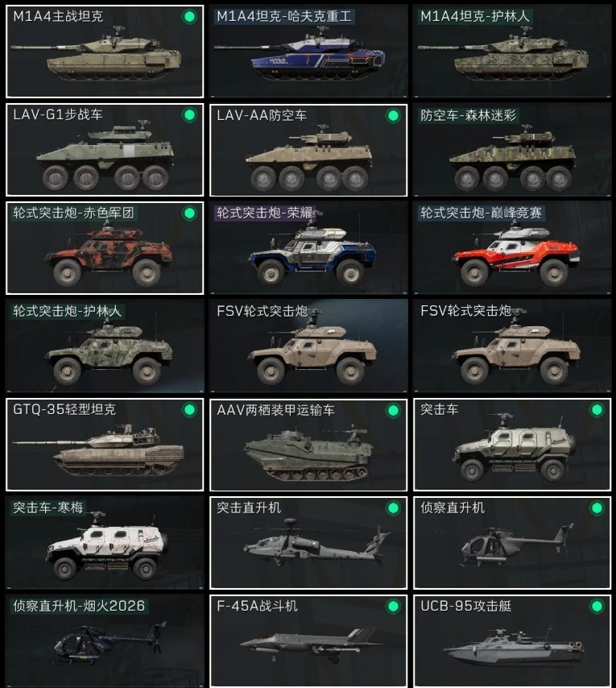The image size is (616, 688).
Task: Select the AAV两栖装甲运输车 card
Action: [308, 445]
